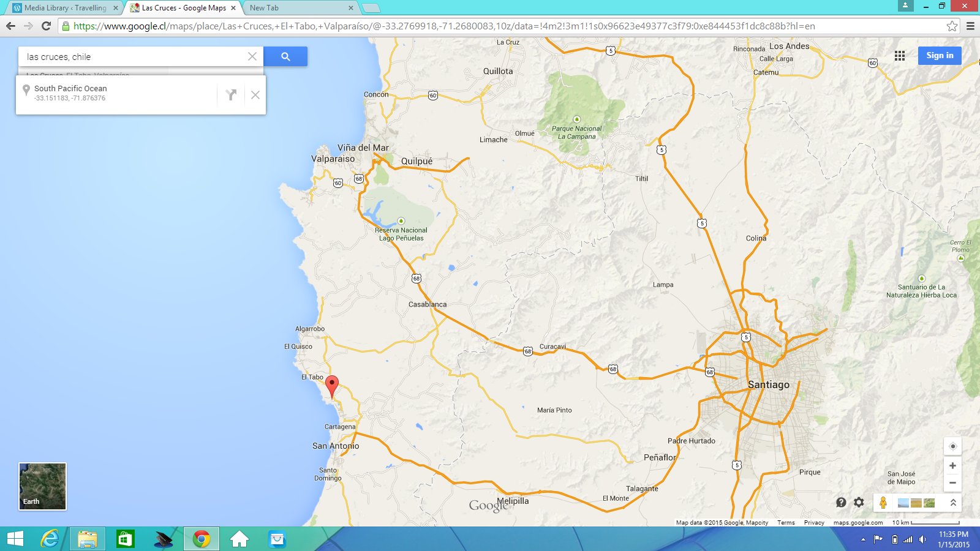Open the help and feedback icon
This screenshot has width=980, height=551.
click(841, 503)
